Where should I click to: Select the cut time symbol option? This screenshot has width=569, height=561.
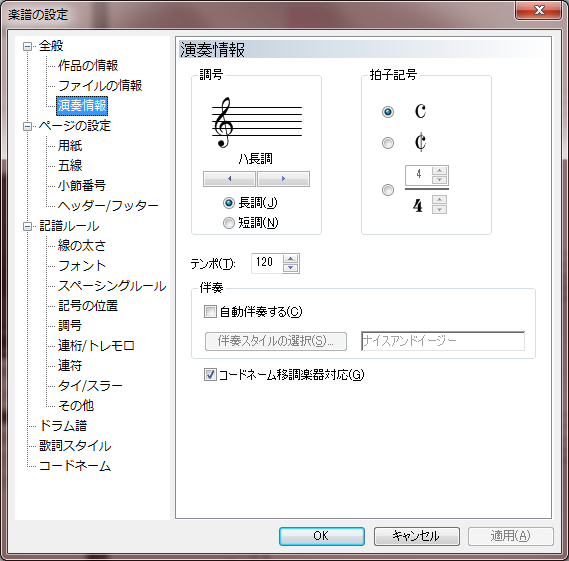click(x=388, y=143)
